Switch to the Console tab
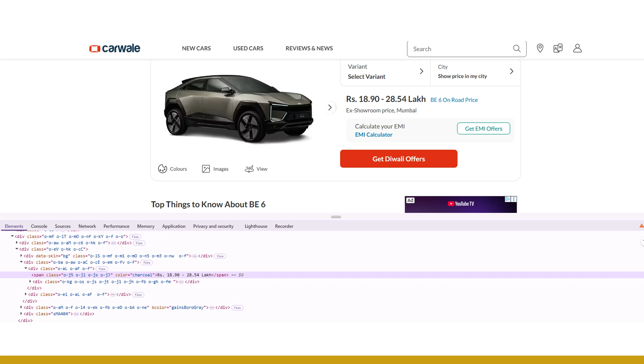 point(39,226)
